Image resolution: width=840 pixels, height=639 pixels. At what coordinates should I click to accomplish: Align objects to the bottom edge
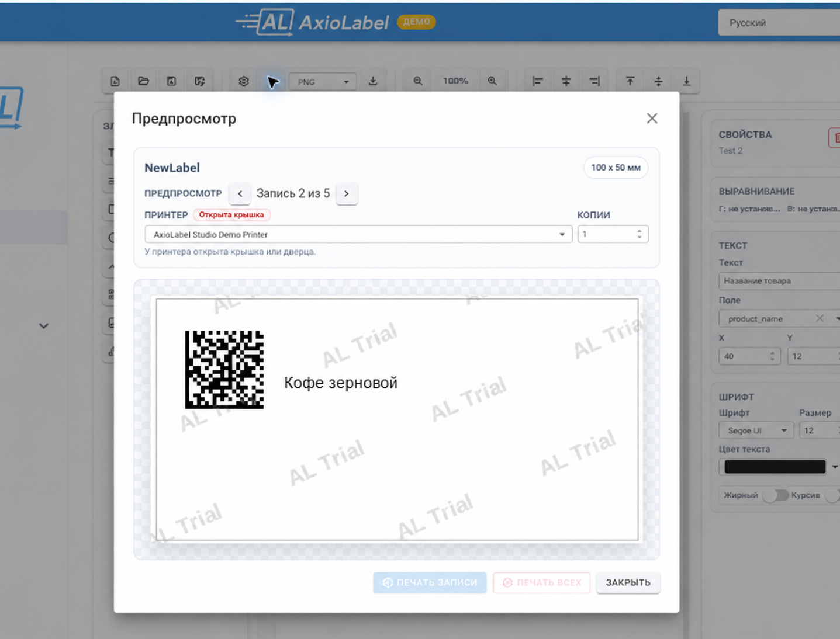(687, 81)
